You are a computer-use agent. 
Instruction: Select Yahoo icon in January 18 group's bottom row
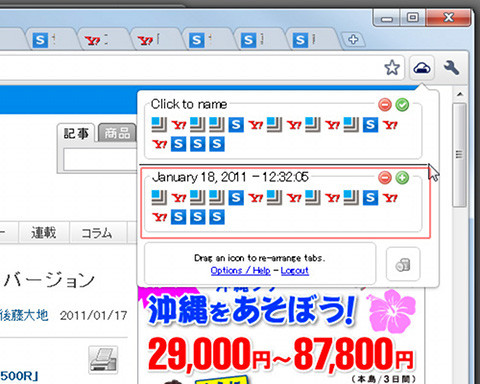click(160, 217)
